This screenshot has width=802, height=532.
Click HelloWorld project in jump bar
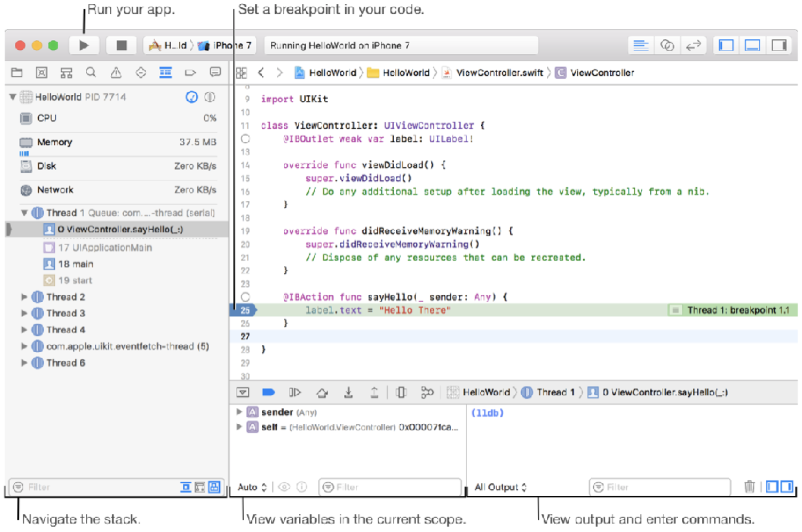tap(326, 73)
